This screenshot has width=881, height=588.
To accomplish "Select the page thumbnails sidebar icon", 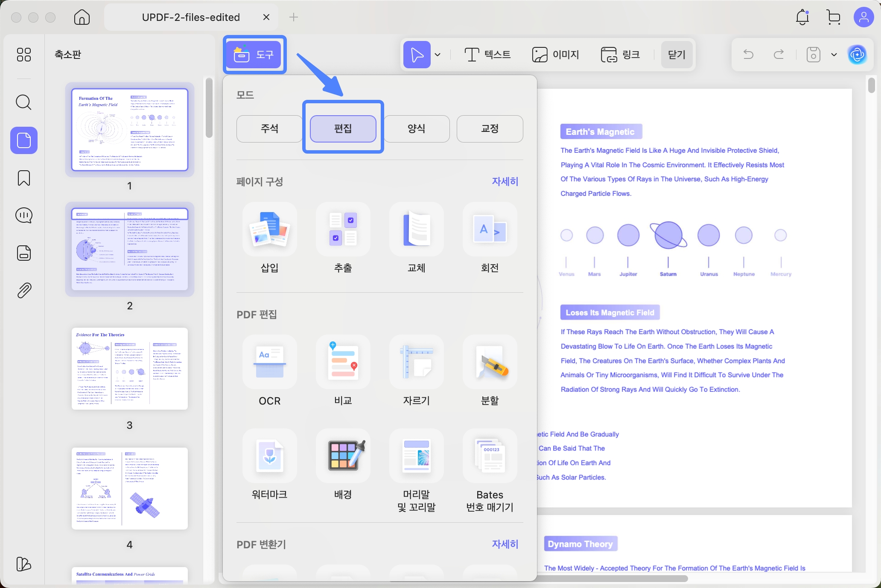I will coord(24,140).
